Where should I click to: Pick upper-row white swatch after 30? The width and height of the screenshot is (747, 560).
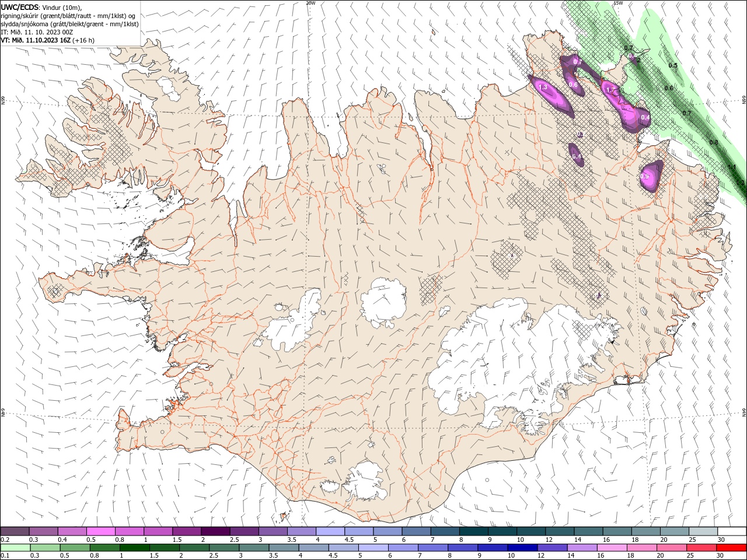(x=732, y=531)
